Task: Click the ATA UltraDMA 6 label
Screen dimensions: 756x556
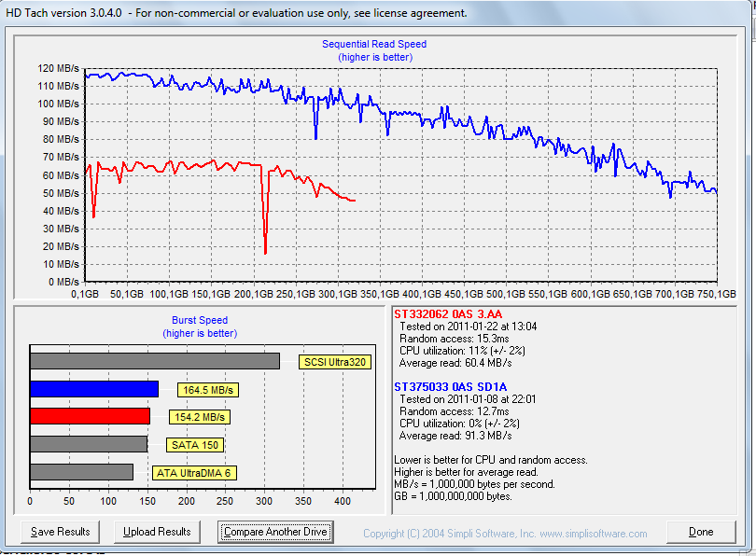Action: coord(195,473)
